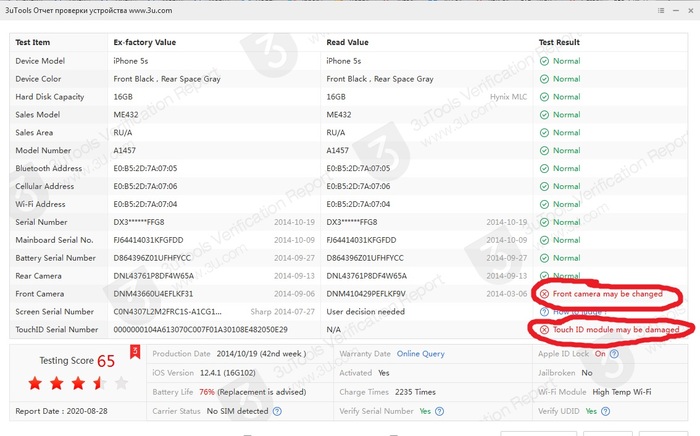
Task: Click the Test Result column header
Action: coord(560,43)
